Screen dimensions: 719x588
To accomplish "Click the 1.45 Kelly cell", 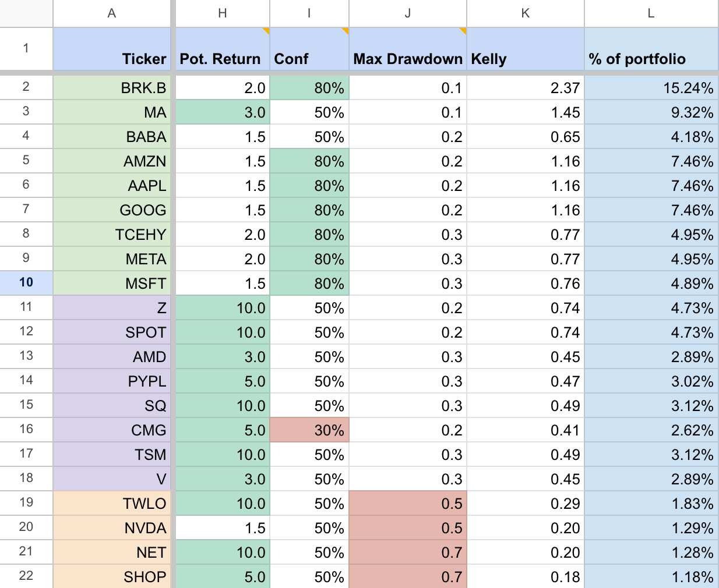I will coord(526,112).
